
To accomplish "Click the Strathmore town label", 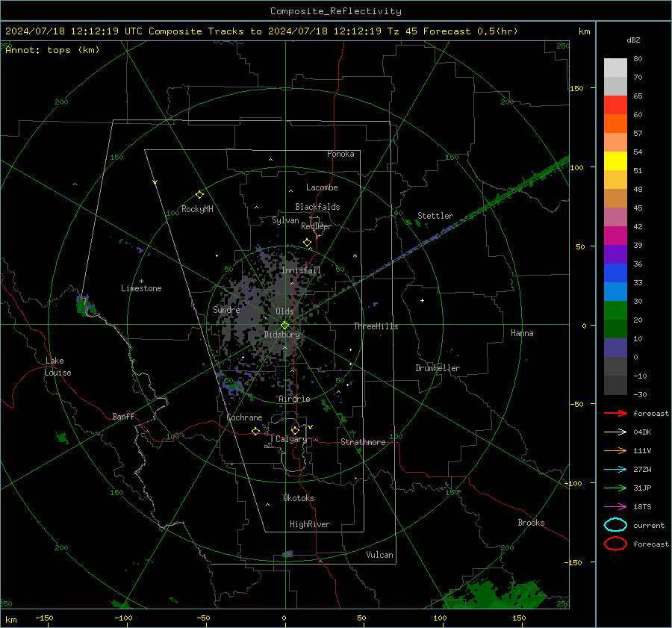I will click(x=363, y=442).
